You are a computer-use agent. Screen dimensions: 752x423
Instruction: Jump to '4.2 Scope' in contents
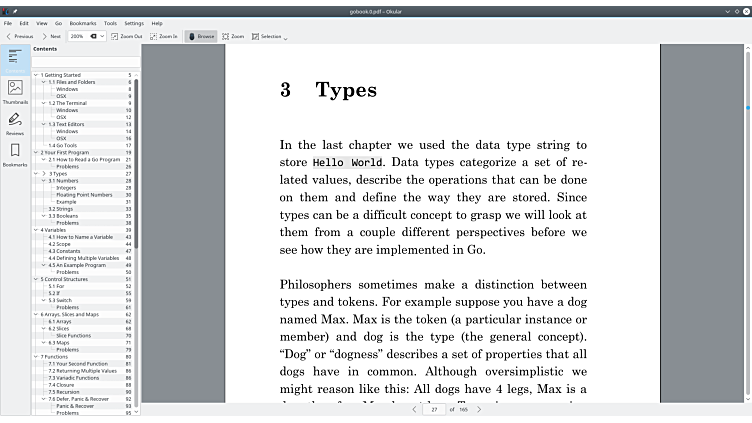click(x=61, y=244)
